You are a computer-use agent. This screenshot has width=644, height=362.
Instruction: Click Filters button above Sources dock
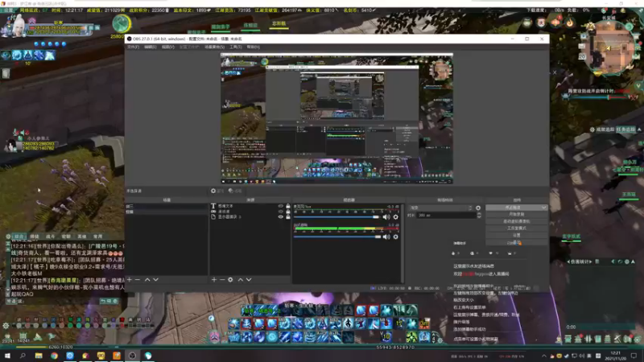(235, 191)
